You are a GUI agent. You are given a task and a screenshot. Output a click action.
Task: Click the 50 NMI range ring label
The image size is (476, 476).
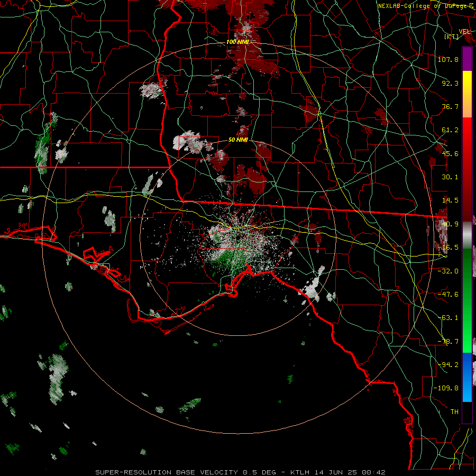tap(238, 140)
